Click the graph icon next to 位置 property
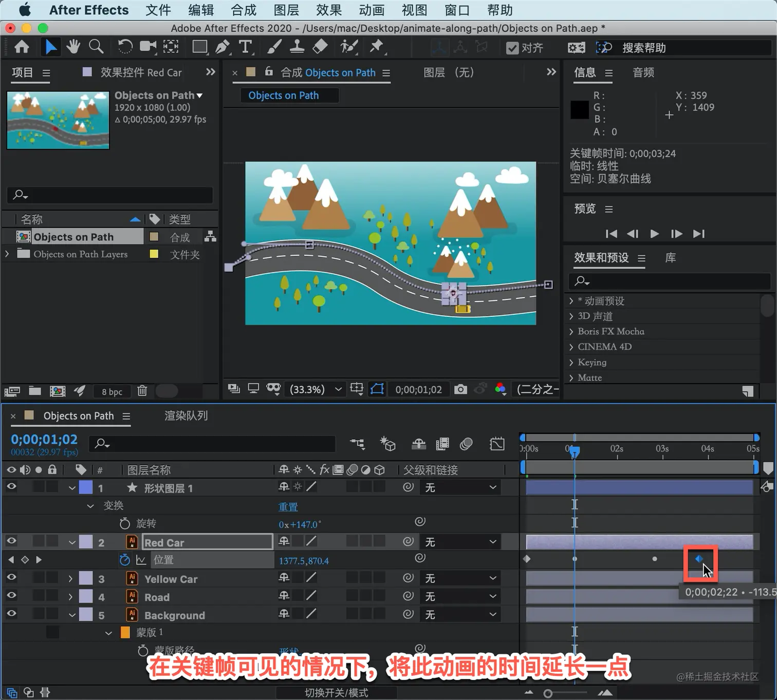The height and width of the screenshot is (700, 777). click(x=141, y=560)
